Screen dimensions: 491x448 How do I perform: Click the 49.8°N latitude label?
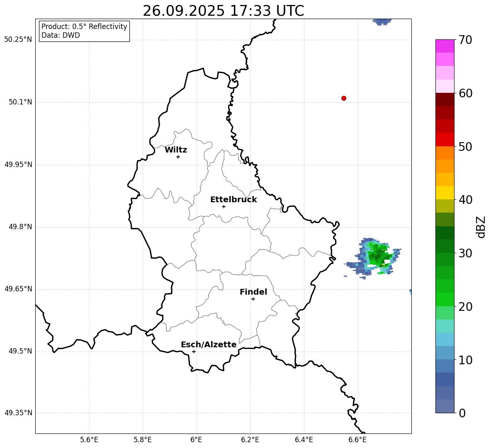20,227
